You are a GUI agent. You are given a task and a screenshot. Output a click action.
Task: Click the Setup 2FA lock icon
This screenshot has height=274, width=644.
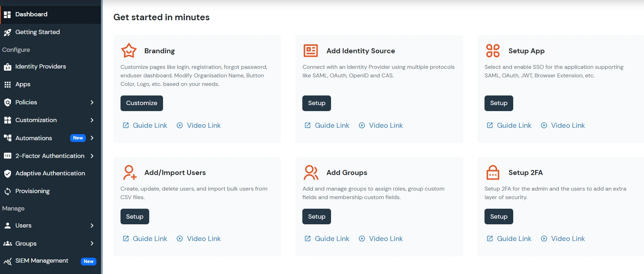point(493,172)
